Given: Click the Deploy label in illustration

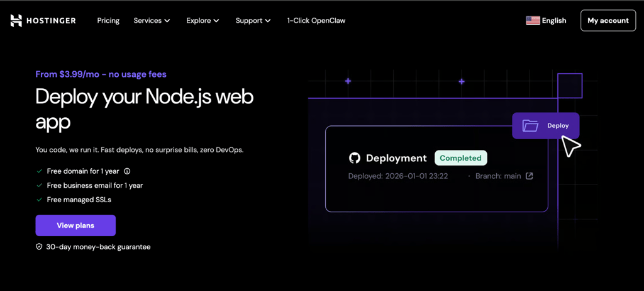Looking at the screenshot, I should 558,126.
